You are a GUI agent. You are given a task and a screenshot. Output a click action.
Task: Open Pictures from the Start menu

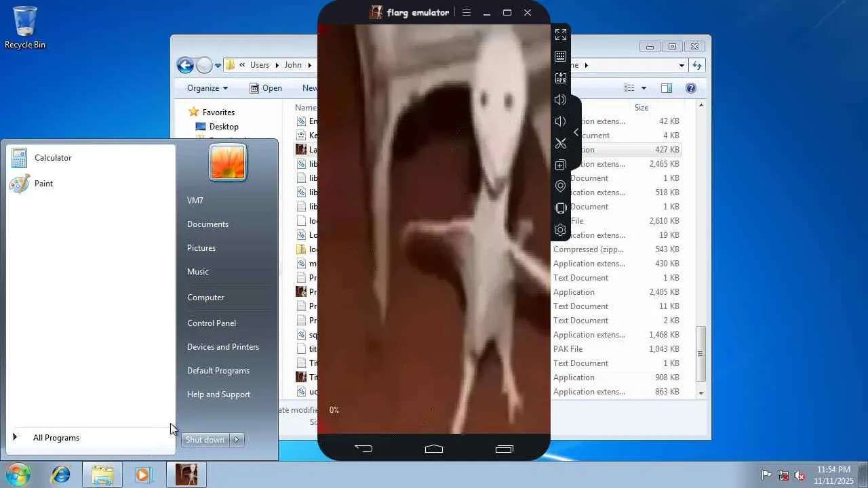201,248
